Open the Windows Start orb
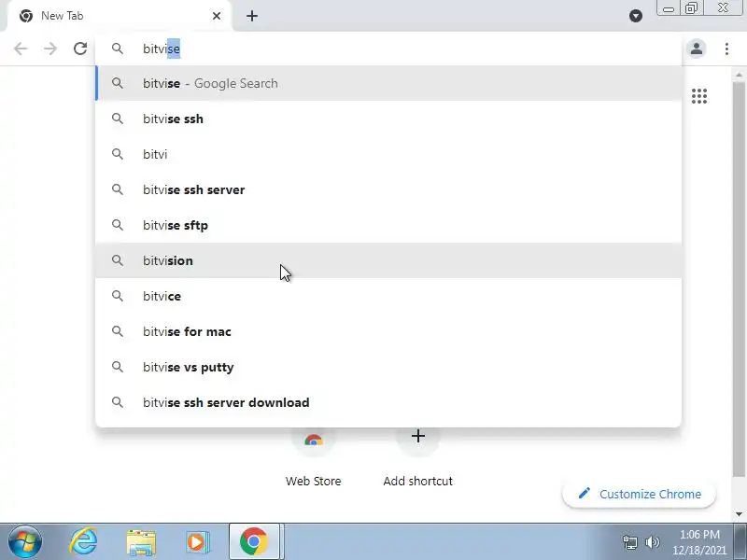This screenshot has height=560, width=747. [x=25, y=541]
